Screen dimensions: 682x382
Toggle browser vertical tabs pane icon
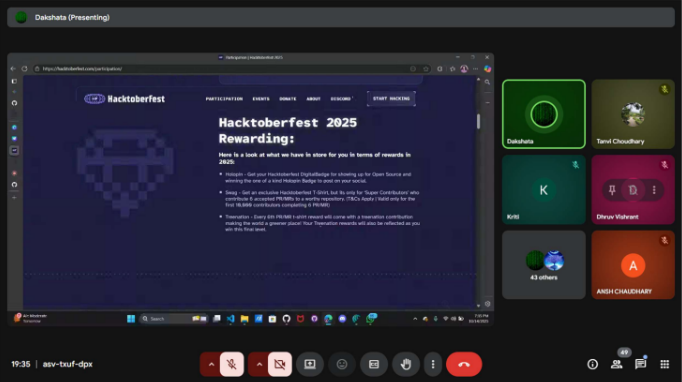click(14, 81)
